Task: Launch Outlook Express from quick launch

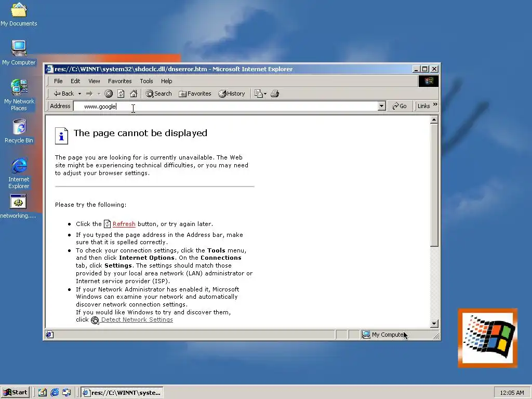Action: point(67,393)
